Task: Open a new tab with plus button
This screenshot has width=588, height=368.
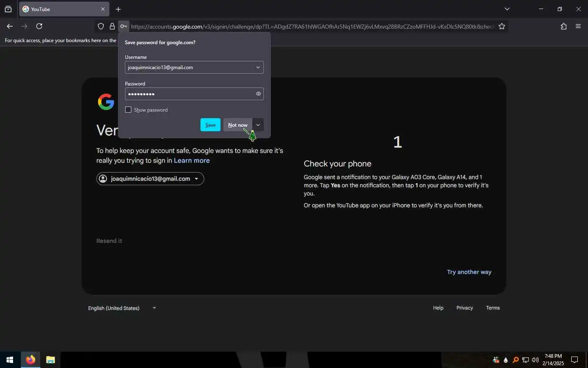Action: (x=118, y=9)
